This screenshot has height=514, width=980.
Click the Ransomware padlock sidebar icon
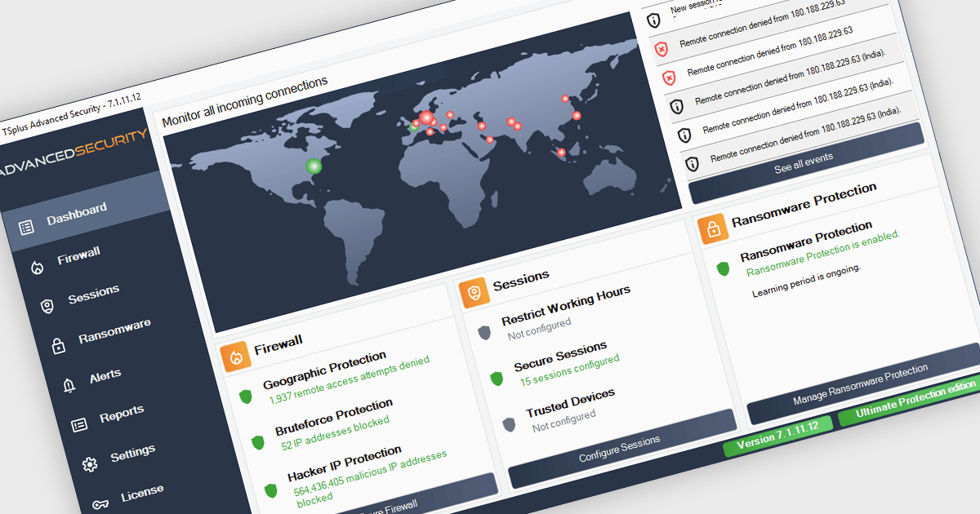[59, 346]
